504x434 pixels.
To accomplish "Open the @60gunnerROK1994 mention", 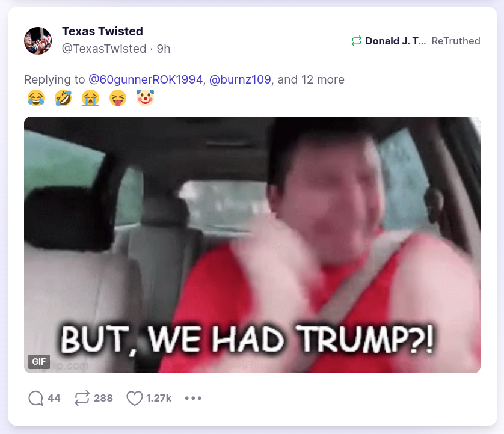I will point(146,79).
